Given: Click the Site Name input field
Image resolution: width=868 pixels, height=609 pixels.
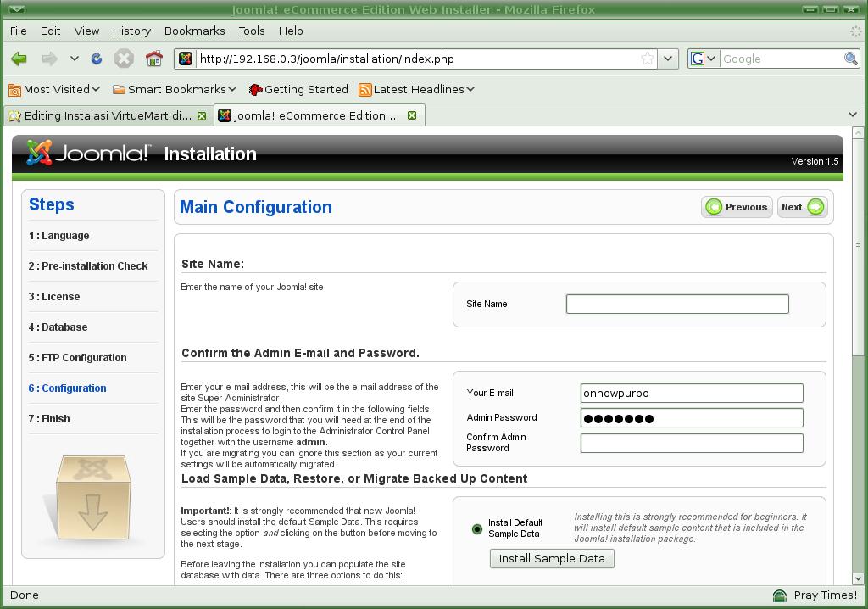Looking at the screenshot, I should coord(677,304).
